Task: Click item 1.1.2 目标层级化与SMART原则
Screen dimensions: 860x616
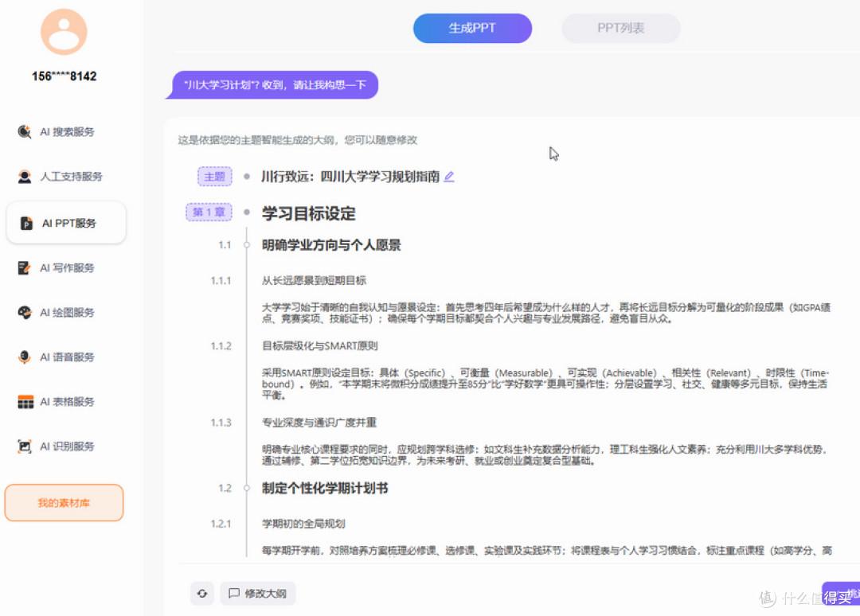Action: pyautogui.click(x=320, y=346)
